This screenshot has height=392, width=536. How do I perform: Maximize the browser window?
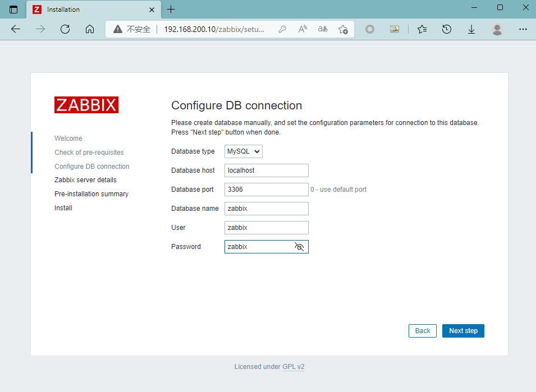500,7
